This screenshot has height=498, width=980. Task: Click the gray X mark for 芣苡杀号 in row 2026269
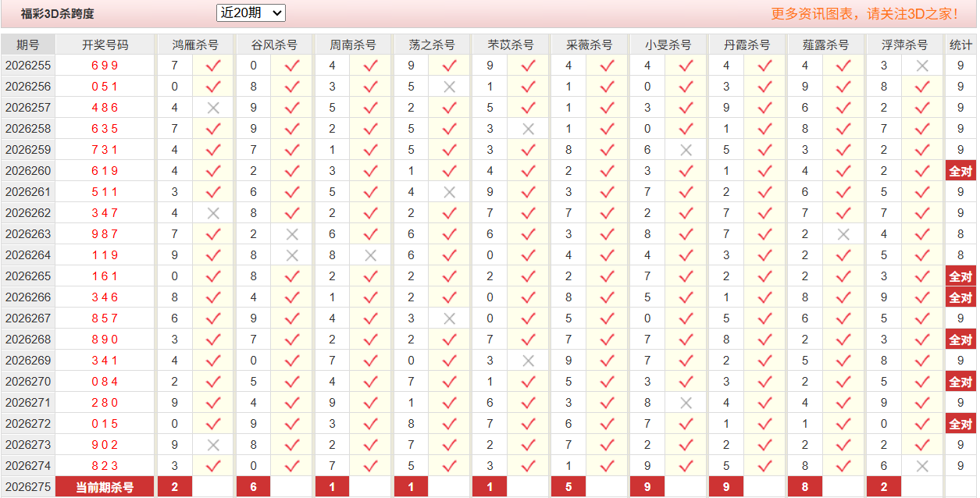[x=528, y=361]
